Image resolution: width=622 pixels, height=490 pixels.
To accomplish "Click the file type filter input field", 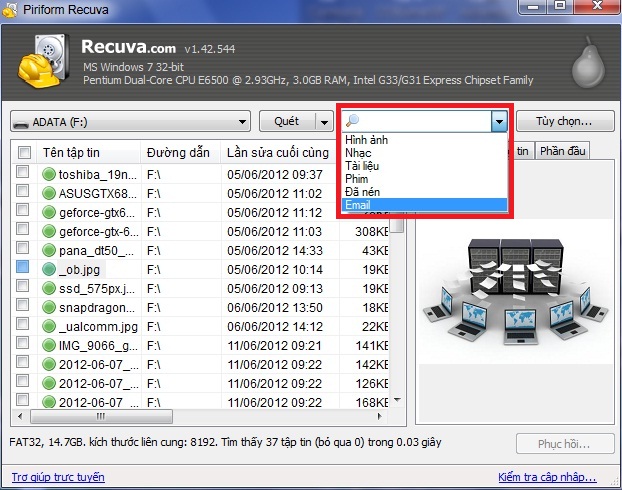I will coord(418,121).
